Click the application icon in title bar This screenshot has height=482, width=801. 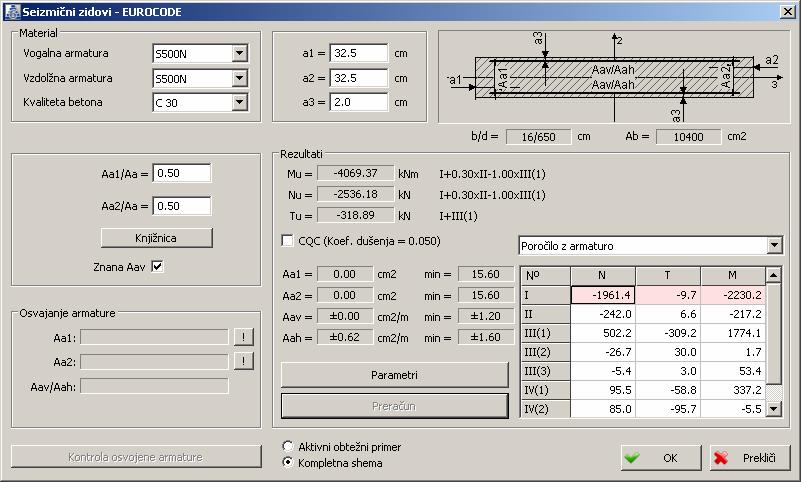pos(12,12)
